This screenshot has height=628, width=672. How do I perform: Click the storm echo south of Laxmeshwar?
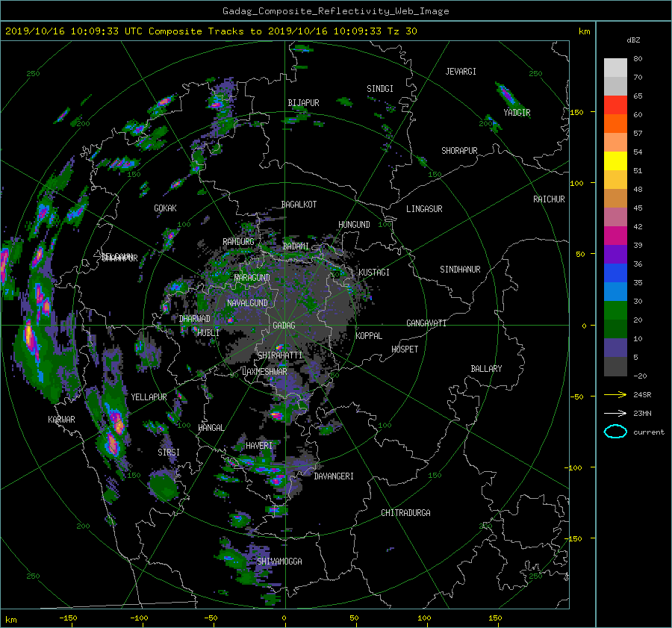[x=277, y=415]
